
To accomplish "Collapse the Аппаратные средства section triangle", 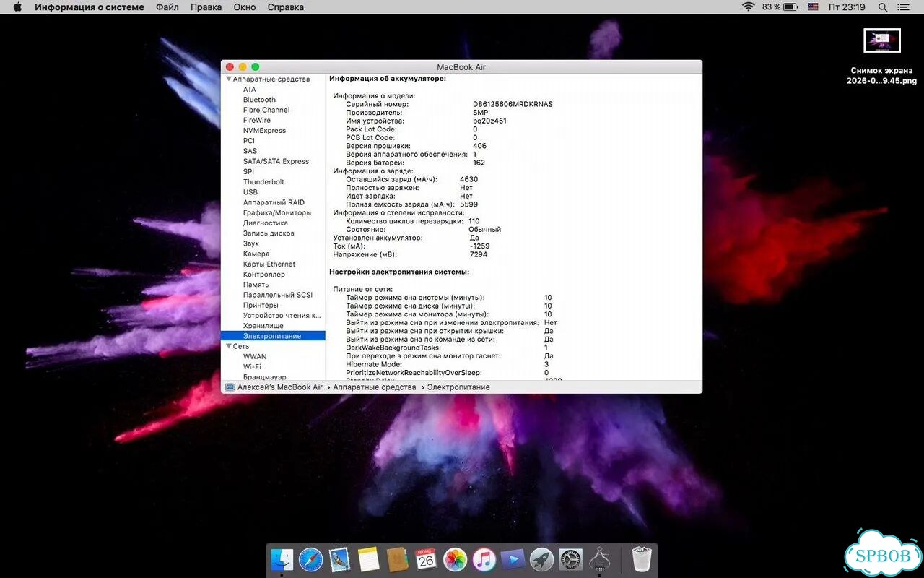I will (x=228, y=79).
